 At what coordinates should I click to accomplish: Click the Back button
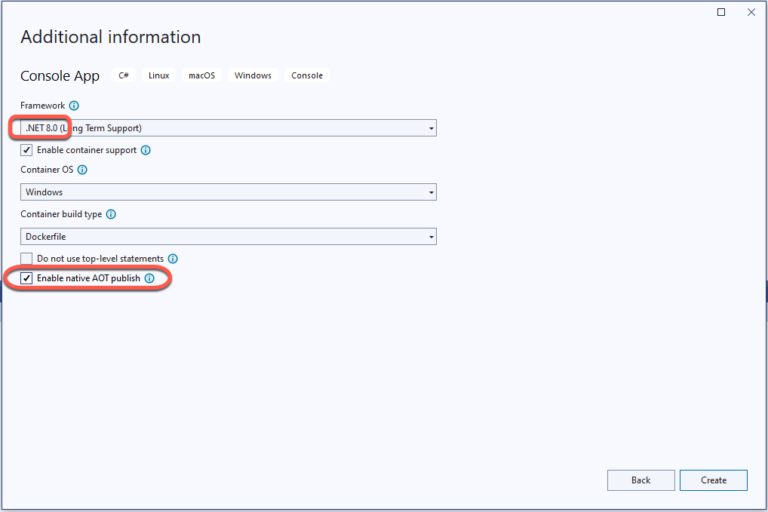point(640,480)
